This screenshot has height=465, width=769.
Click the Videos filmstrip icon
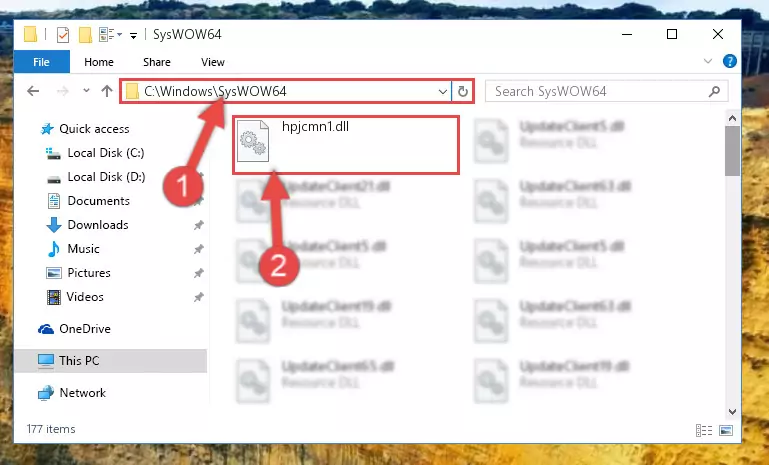click(x=53, y=297)
